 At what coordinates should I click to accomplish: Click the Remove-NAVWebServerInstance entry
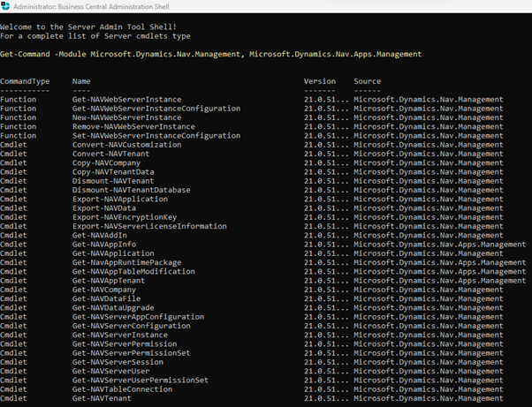133,127
